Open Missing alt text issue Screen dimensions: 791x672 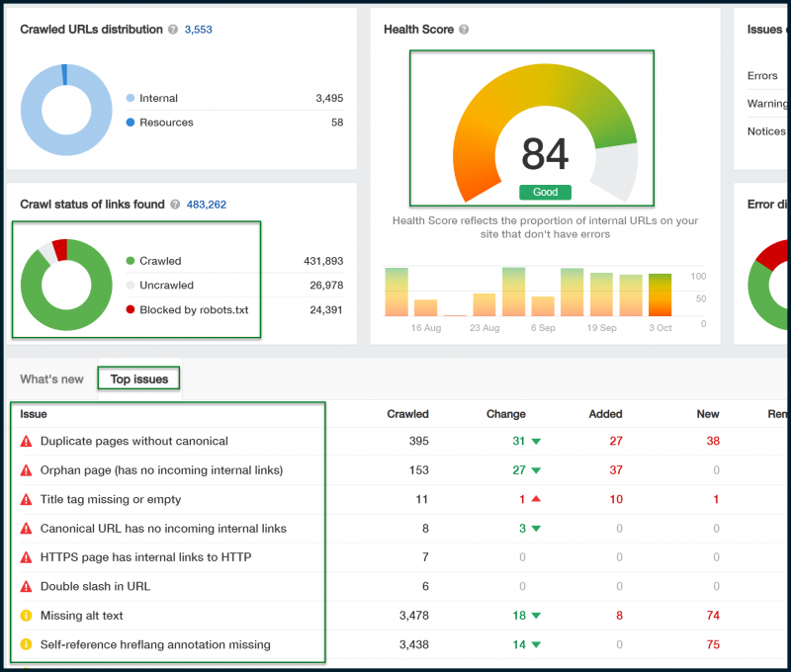[x=82, y=616]
